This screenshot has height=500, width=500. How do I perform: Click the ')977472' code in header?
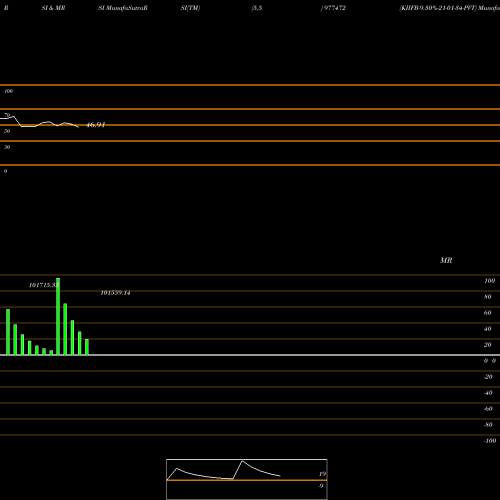pos(333,8)
